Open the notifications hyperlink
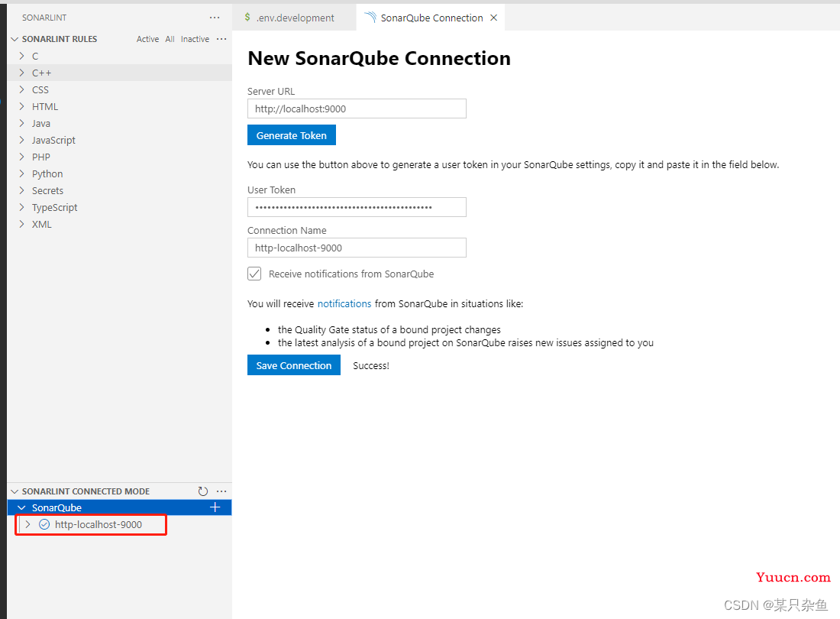Screen dimensions: 840x619 coord(344,304)
